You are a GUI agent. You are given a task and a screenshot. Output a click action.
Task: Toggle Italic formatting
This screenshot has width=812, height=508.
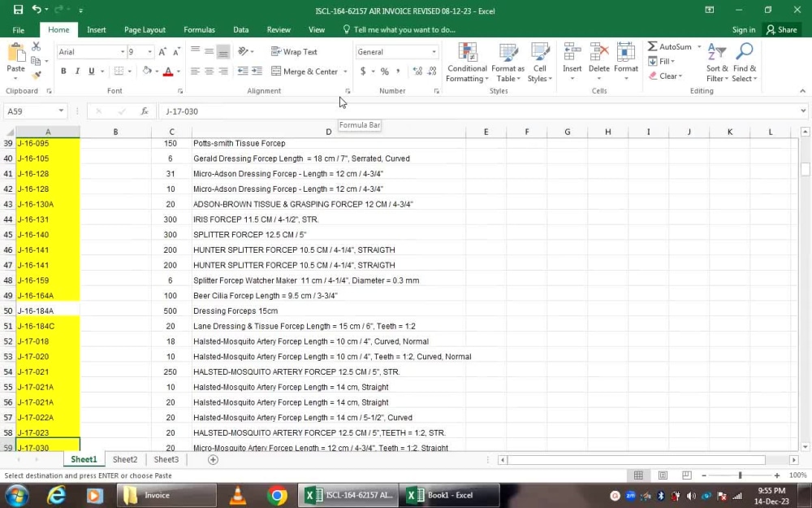[76, 71]
